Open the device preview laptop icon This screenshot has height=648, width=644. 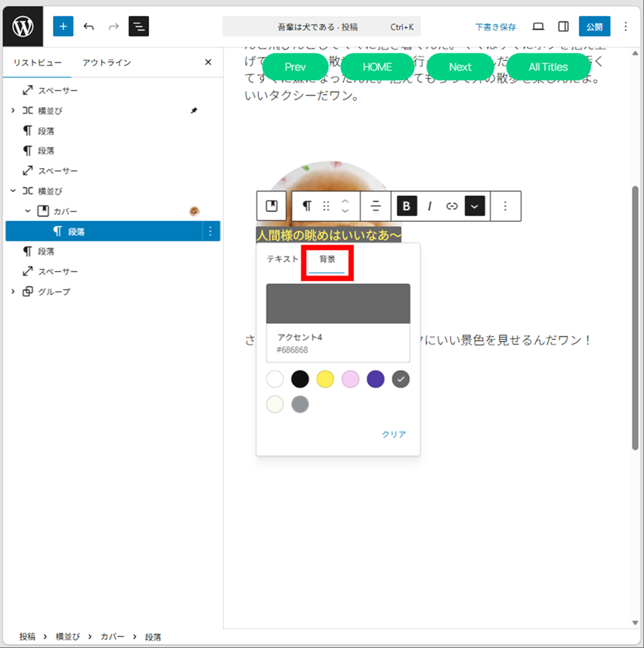pyautogui.click(x=538, y=27)
